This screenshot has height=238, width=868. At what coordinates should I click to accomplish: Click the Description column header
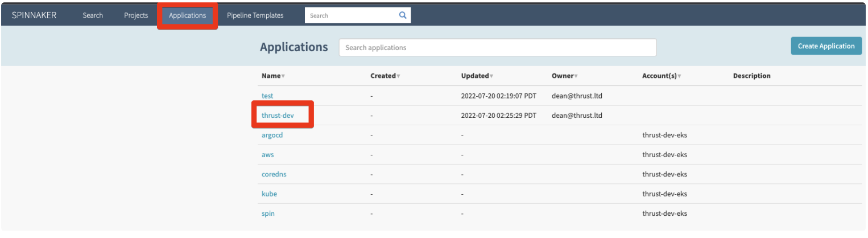pos(751,76)
